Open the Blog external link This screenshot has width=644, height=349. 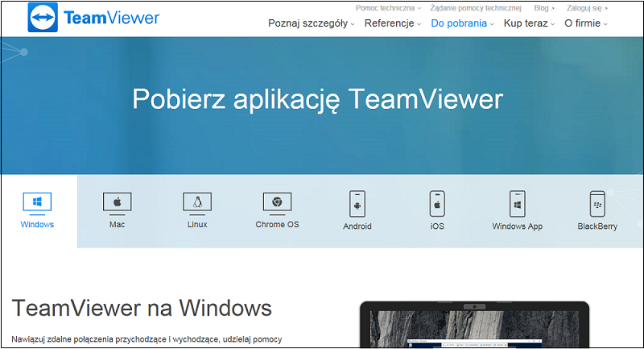(544, 8)
